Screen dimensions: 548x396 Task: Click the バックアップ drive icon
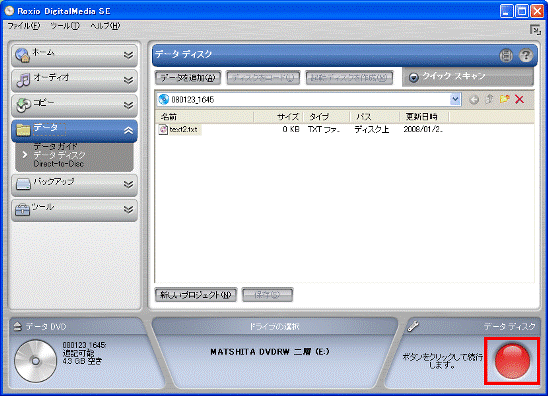pos(23,184)
